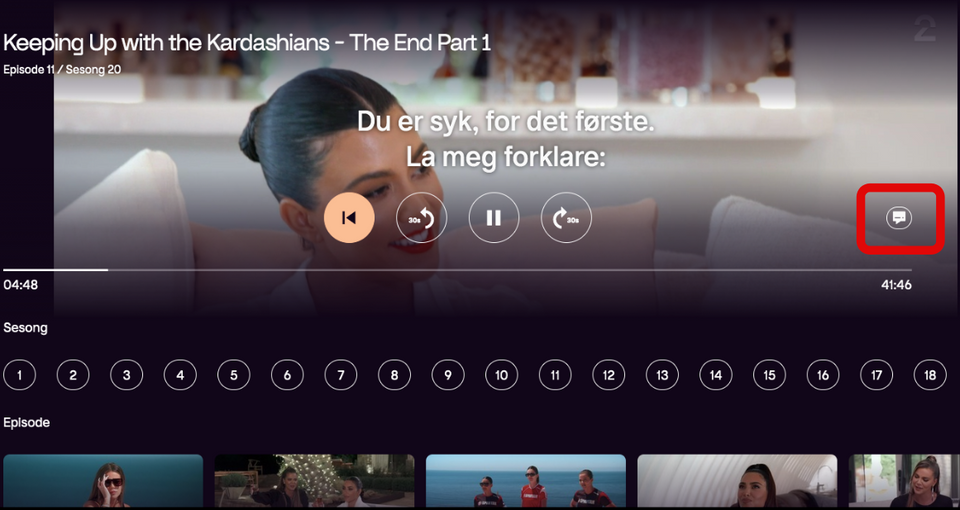Select season 1
960x510 pixels.
20,375
